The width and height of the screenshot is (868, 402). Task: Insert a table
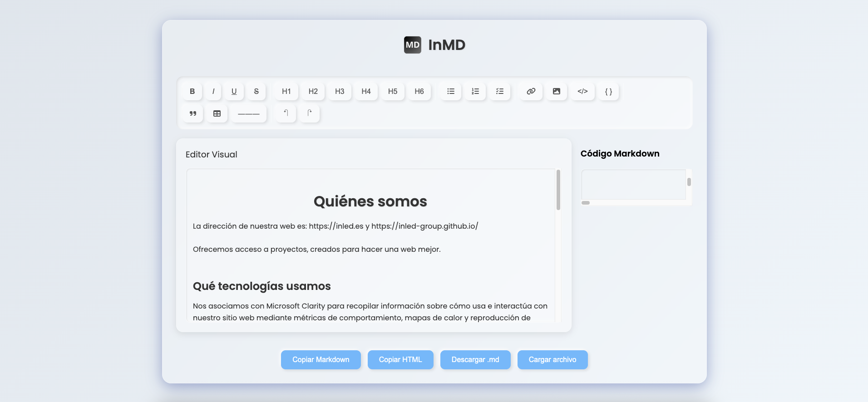click(x=217, y=113)
